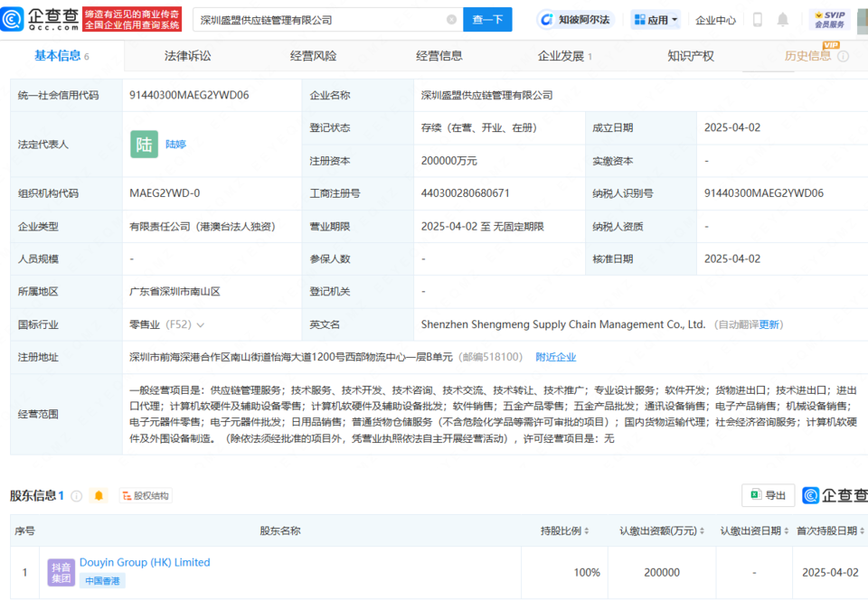
Task: Click the orange bell next to 股东信息
Action: point(99,495)
